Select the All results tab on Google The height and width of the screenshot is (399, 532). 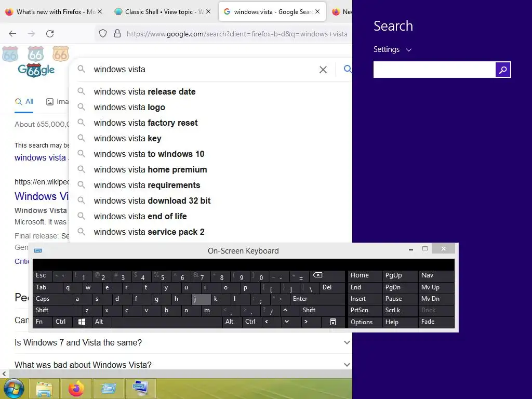[x=24, y=101]
